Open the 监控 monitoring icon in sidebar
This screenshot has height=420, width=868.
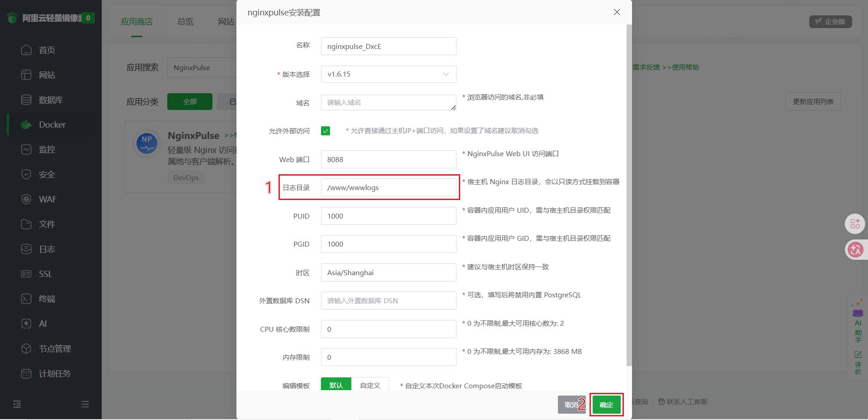tap(26, 149)
